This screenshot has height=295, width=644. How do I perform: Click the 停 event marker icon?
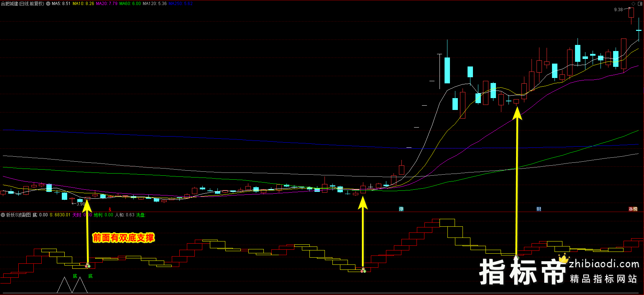click(x=401, y=209)
